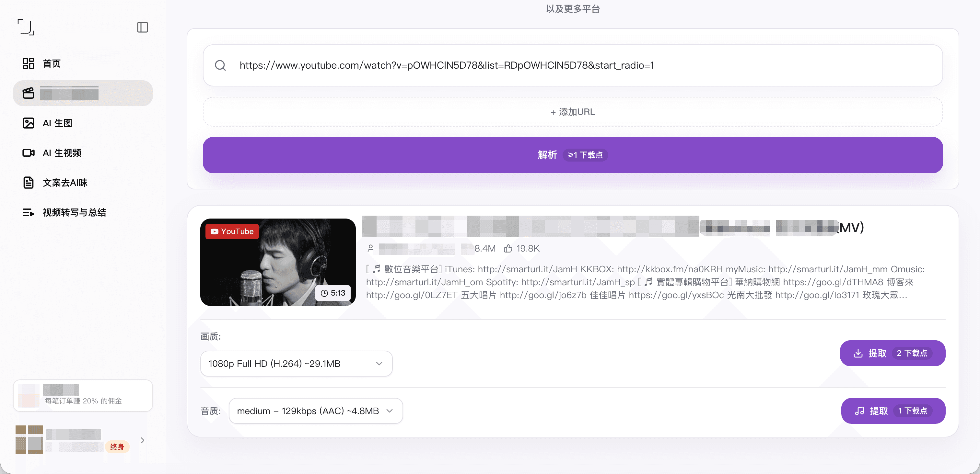This screenshot has width=980, height=474.
Task: Click the 20% commission referral card
Action: 83,395
